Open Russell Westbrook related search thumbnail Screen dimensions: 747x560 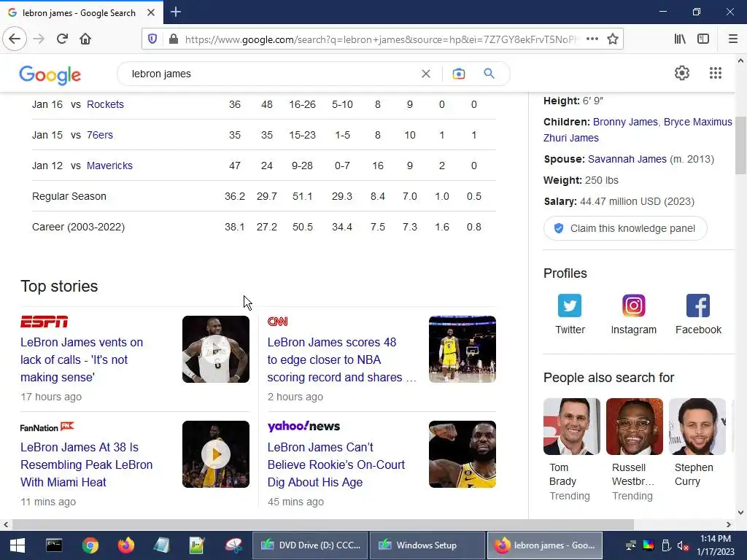click(x=634, y=427)
